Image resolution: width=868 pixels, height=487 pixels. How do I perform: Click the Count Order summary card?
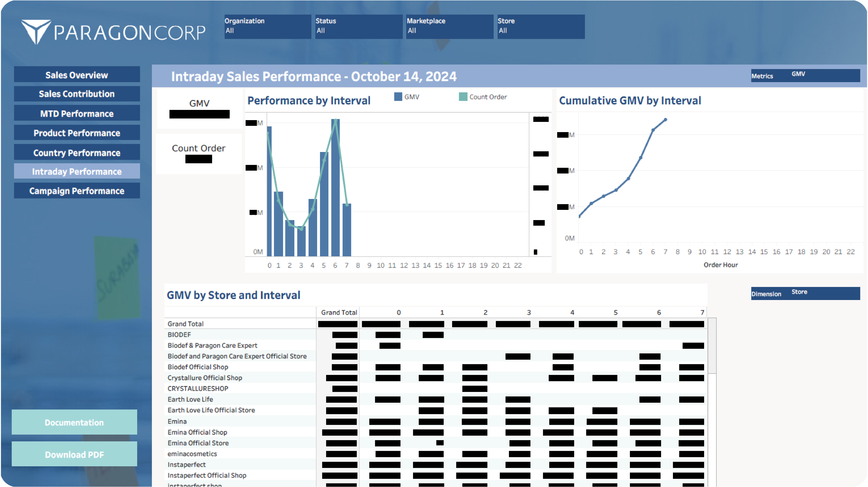point(199,154)
